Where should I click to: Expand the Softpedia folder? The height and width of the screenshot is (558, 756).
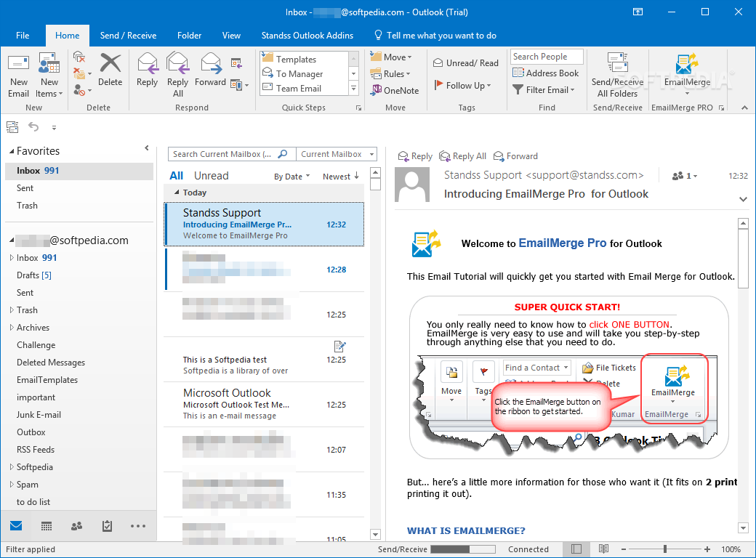click(x=12, y=467)
